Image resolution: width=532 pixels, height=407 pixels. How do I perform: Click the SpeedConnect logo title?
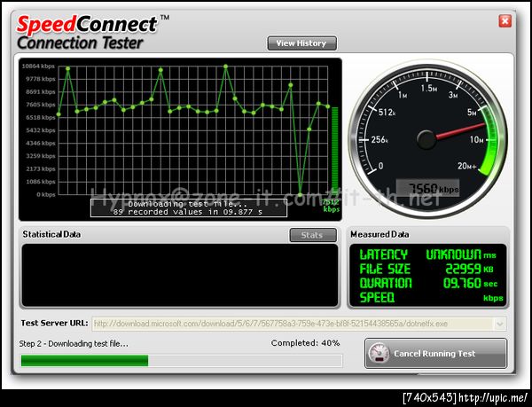(x=87, y=25)
